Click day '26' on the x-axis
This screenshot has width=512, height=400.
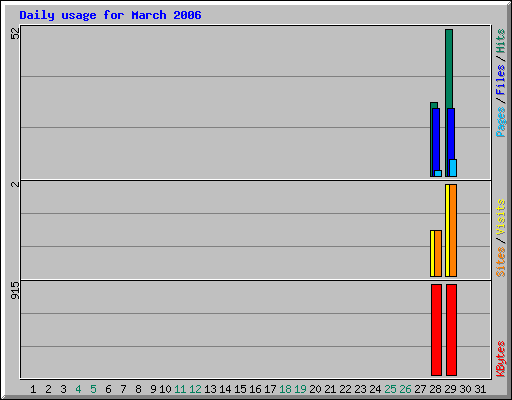[405, 389]
